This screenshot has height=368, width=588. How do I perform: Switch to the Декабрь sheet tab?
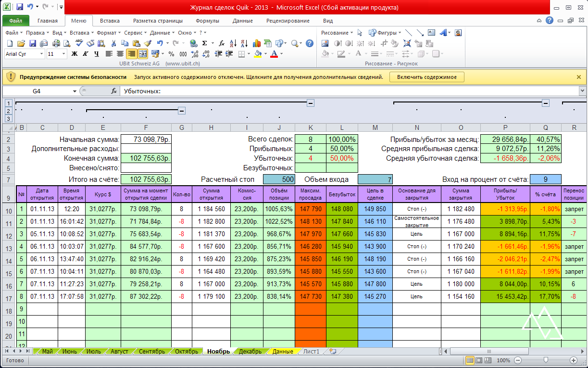(250, 352)
